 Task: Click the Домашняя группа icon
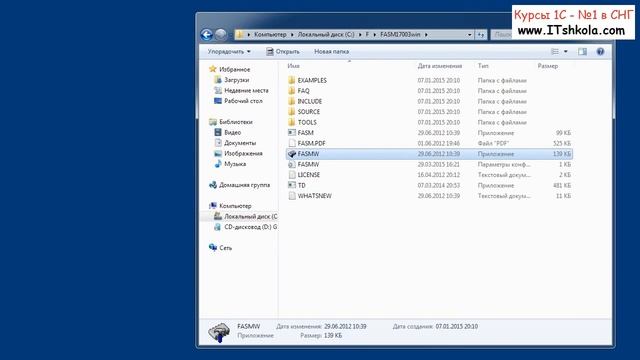pyautogui.click(x=213, y=185)
